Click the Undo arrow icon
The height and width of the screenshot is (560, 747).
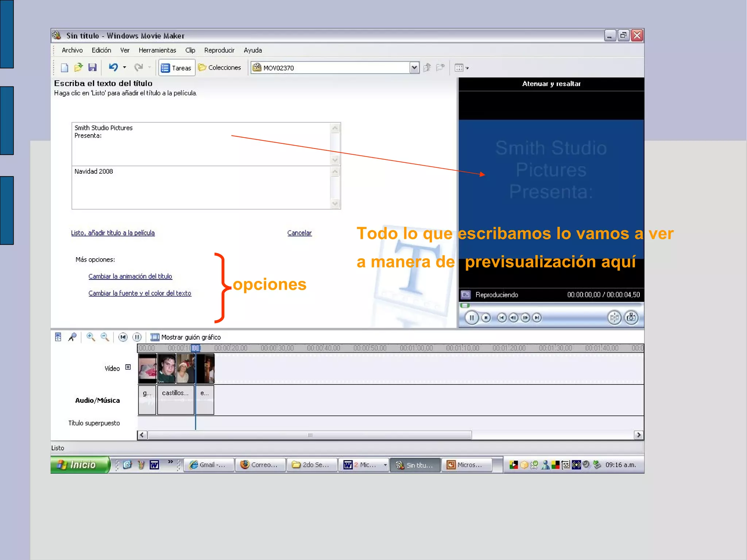113,67
